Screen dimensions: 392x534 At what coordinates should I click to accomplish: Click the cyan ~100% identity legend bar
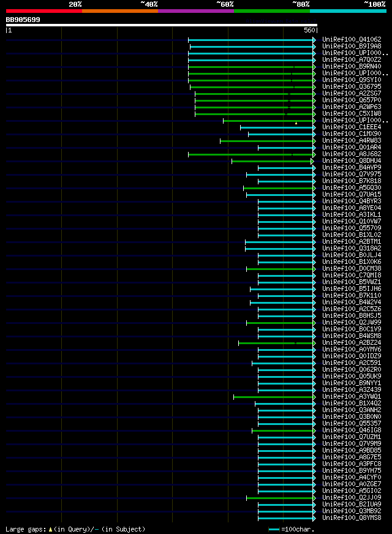point(348,11)
